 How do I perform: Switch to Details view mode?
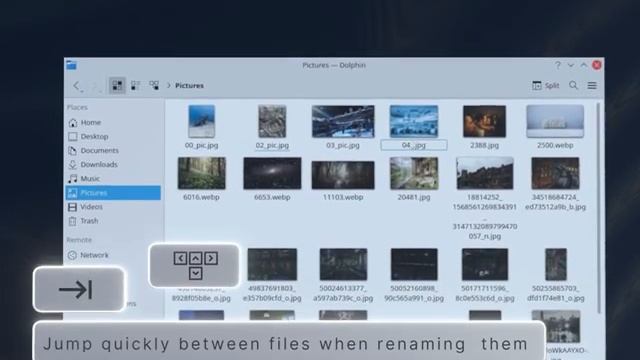(154, 86)
